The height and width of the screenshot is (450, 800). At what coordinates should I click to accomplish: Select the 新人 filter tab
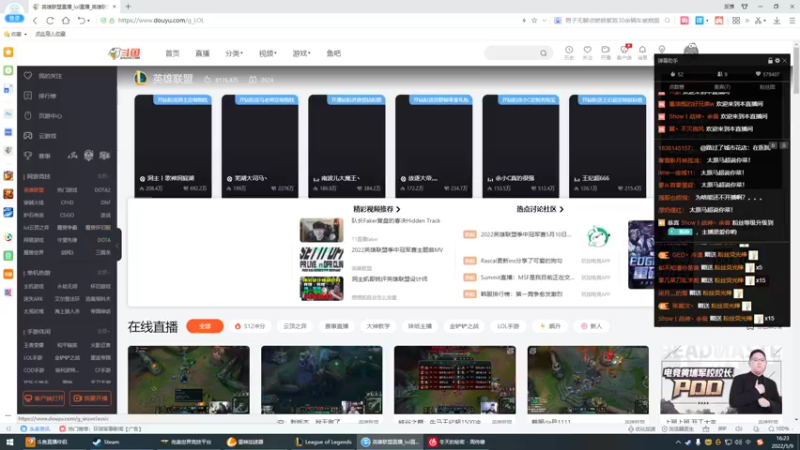tap(591, 326)
